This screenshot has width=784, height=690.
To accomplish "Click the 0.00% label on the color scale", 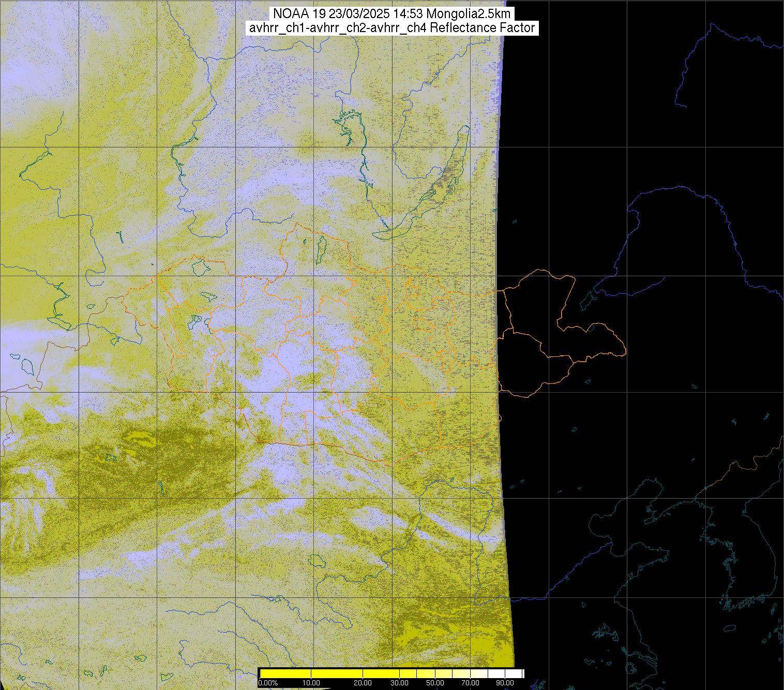I will tap(268, 683).
